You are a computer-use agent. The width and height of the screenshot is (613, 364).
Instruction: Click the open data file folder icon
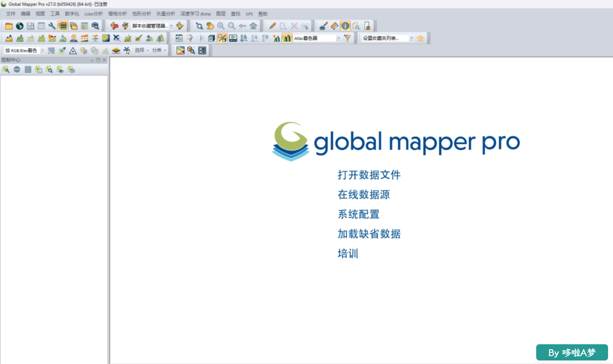(9, 26)
